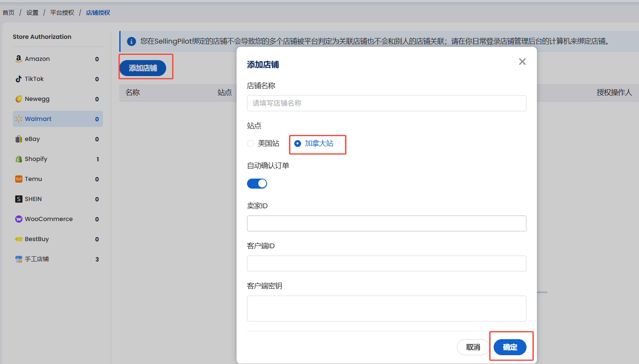Select the 加拿大站 radio option

297,143
